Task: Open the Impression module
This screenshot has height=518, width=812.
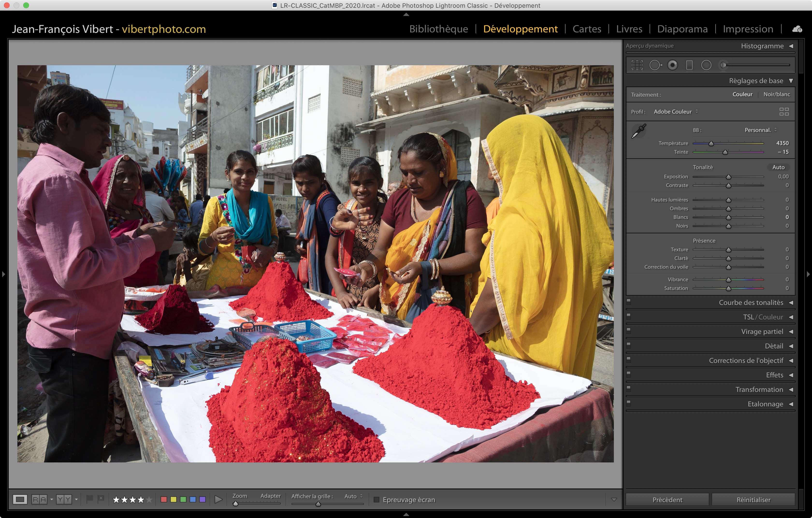Action: click(x=747, y=29)
